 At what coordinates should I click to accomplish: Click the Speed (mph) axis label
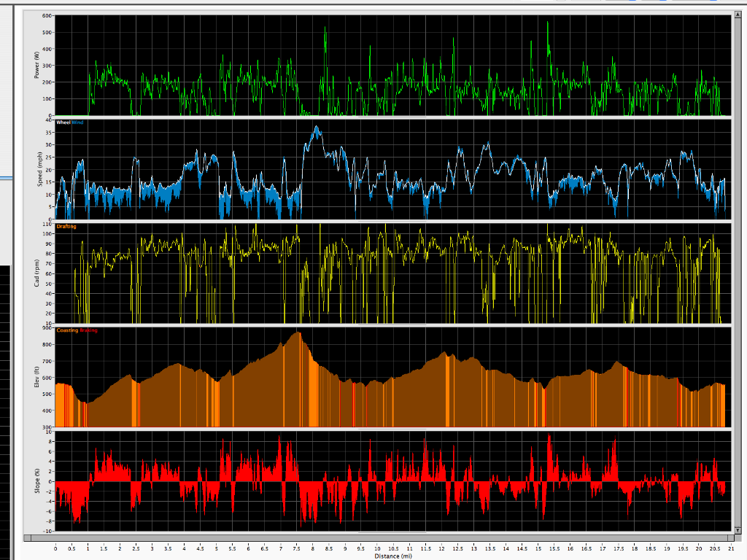37,169
